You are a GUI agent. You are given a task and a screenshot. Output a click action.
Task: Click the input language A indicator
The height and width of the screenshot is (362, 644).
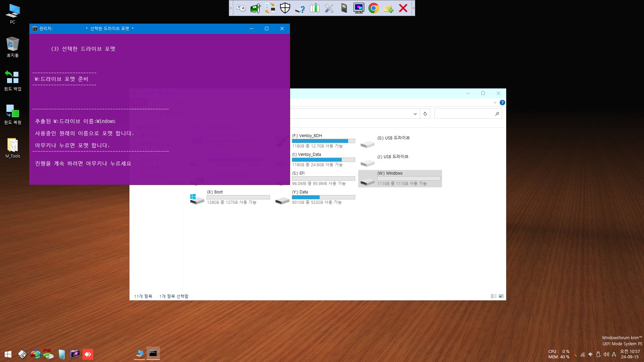pos(614,354)
